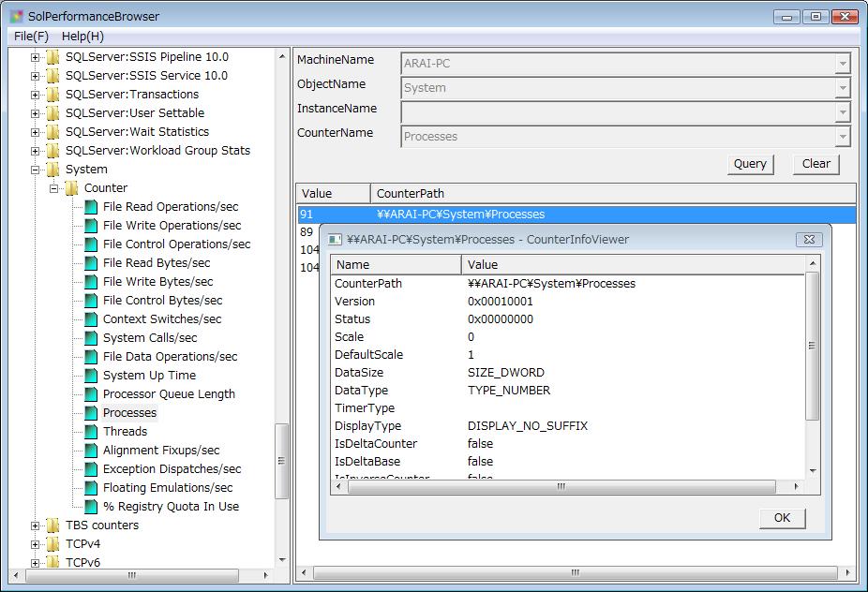Collapse the System tree node
This screenshot has height=592, width=868.
click(x=35, y=170)
